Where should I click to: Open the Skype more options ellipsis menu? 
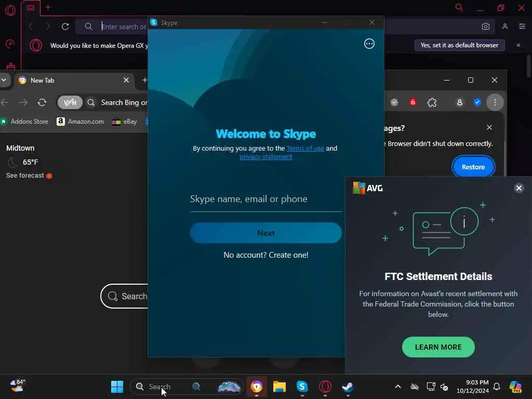tap(369, 44)
